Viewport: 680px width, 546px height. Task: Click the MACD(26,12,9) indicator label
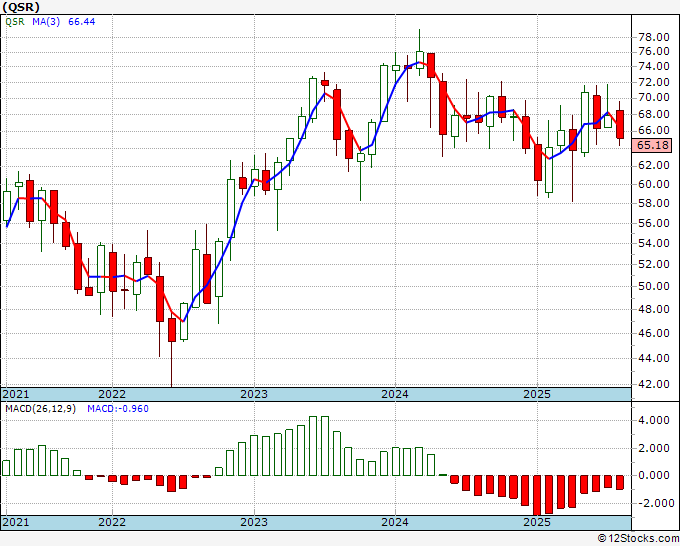tap(40, 409)
